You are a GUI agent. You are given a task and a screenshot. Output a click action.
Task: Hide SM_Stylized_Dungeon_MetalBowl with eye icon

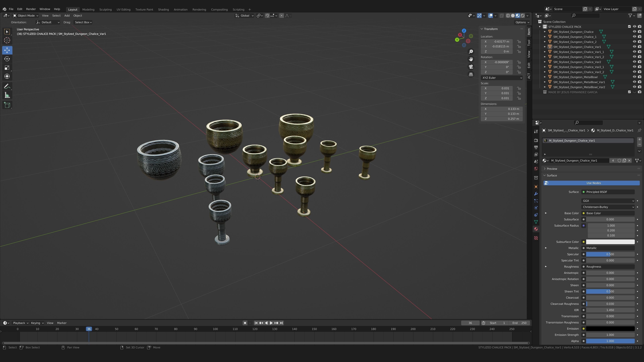click(x=634, y=77)
